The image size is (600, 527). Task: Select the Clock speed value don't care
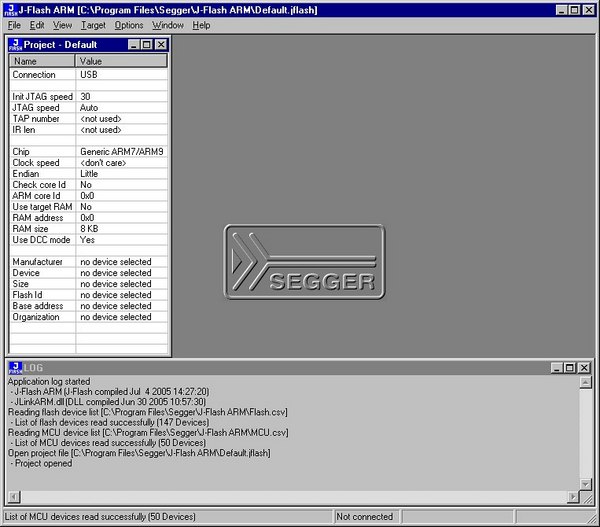103,163
